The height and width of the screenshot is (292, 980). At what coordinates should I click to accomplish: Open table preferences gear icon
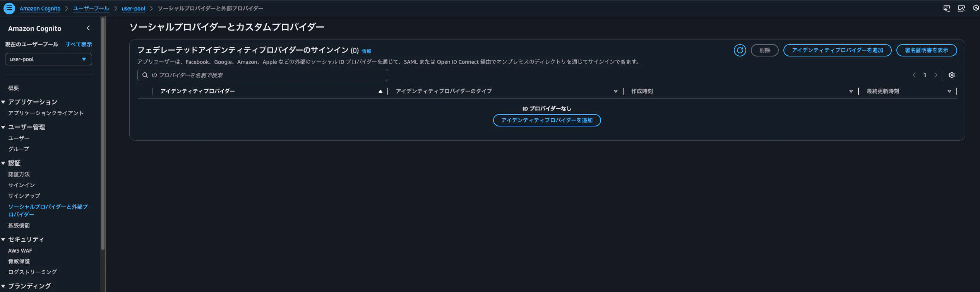952,75
